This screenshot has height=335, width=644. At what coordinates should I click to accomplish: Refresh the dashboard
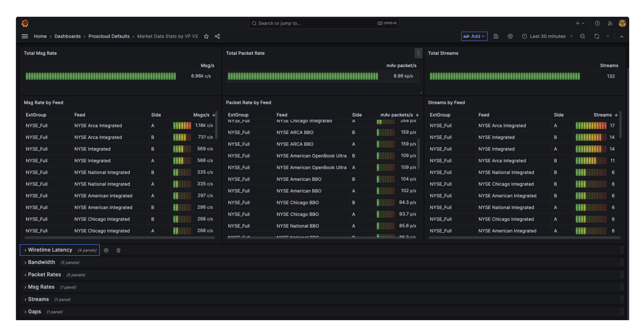click(x=597, y=36)
